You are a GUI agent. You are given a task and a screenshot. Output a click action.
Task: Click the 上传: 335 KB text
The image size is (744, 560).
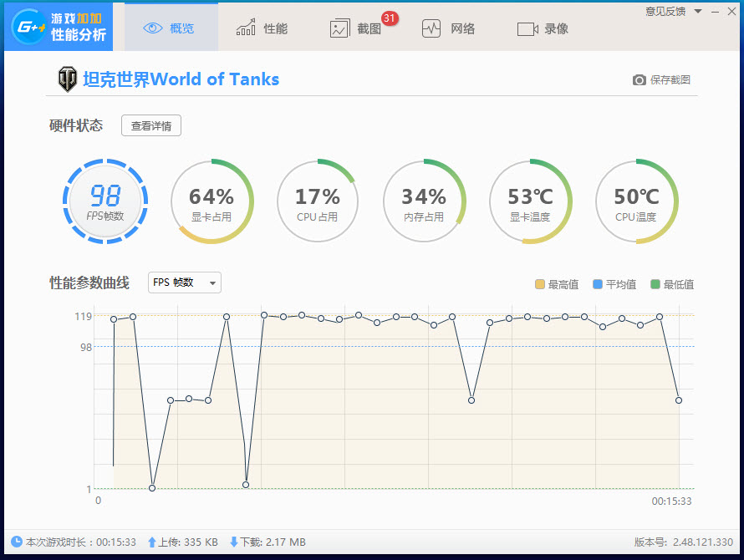[x=187, y=542]
